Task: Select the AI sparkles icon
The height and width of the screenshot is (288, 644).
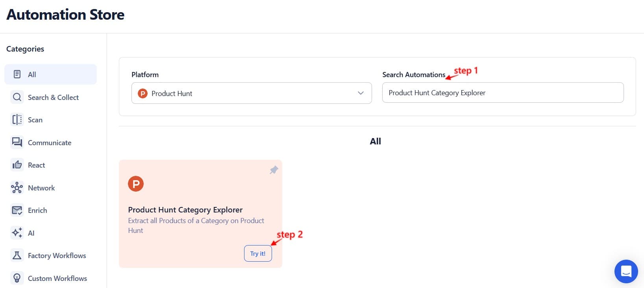Action: [x=17, y=233]
